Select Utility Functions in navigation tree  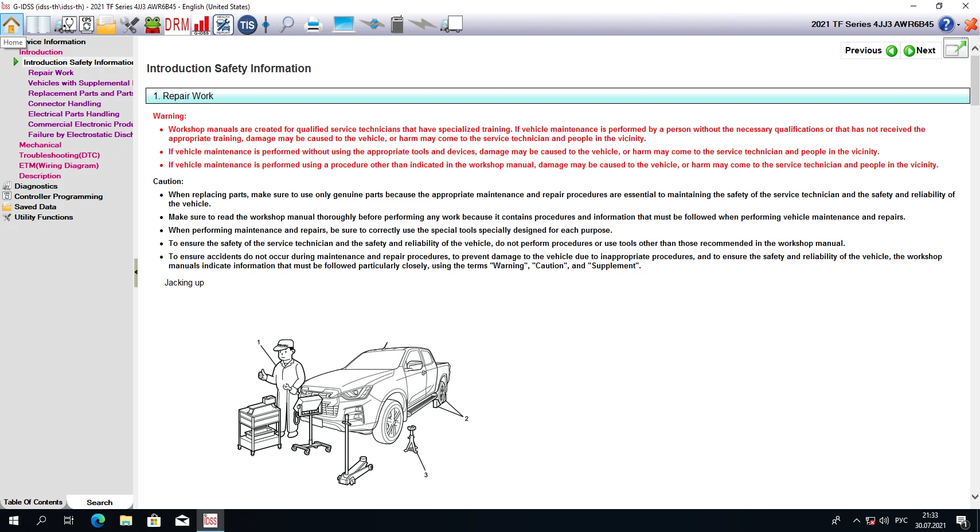click(x=44, y=217)
